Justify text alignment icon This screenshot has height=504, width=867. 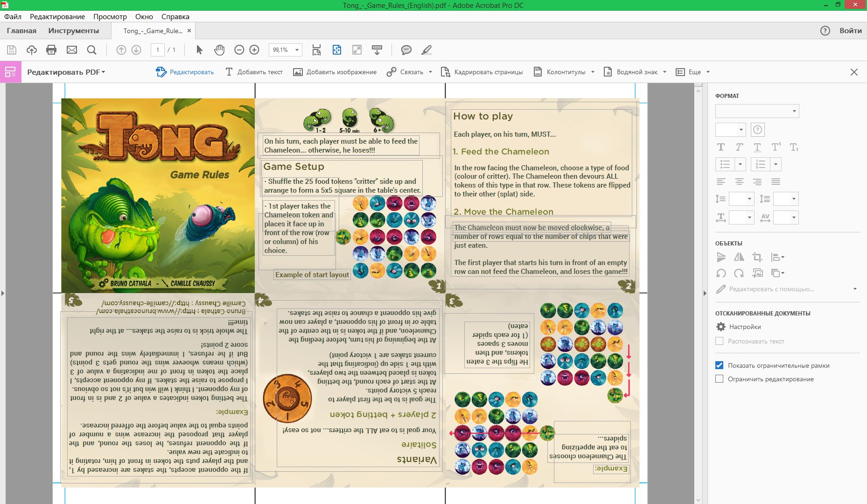coord(776,182)
